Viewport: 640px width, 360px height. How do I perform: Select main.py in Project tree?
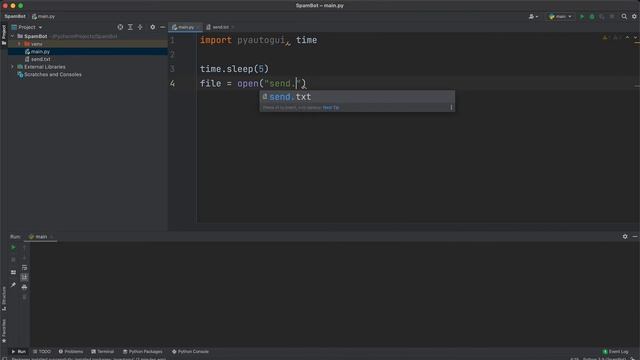point(40,51)
